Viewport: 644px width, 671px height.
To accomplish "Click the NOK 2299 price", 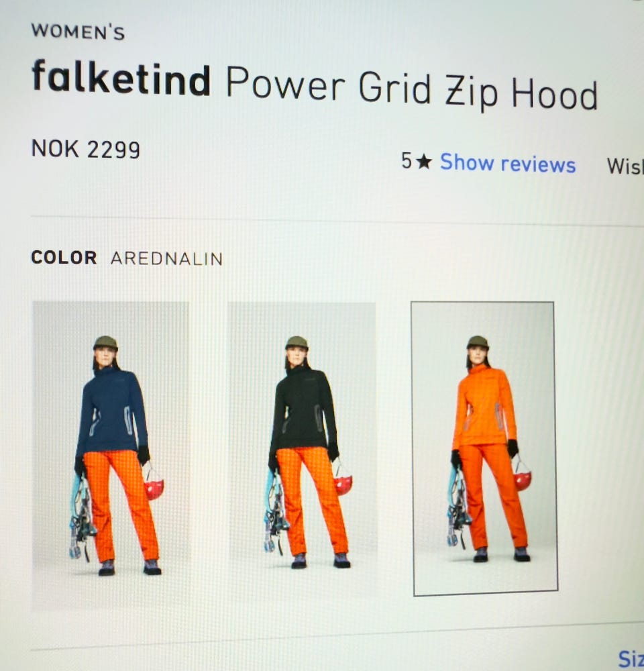I will (86, 149).
